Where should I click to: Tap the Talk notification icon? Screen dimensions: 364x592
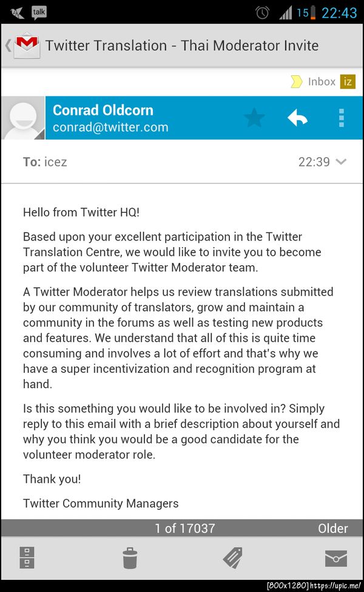[39, 12]
